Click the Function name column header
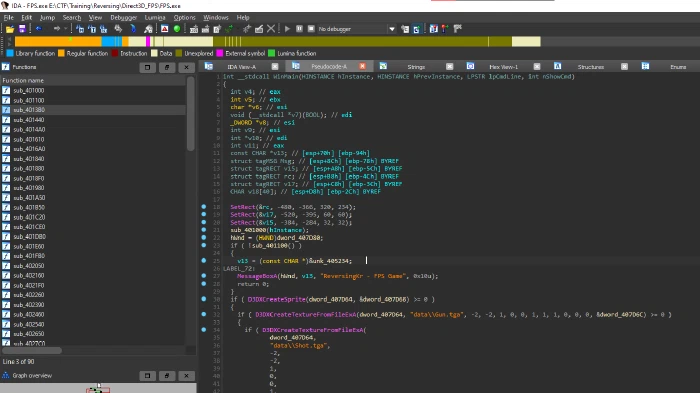Viewport: 700px width, 393px height. (x=93, y=80)
